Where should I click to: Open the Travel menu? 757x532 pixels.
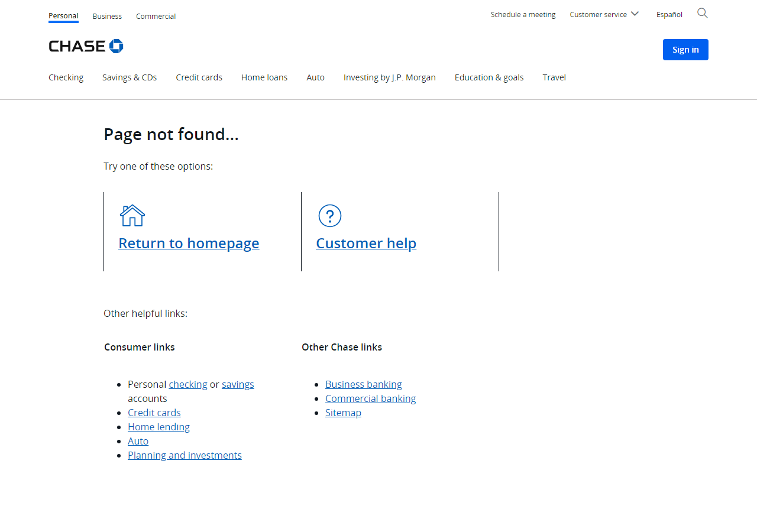[x=554, y=77]
